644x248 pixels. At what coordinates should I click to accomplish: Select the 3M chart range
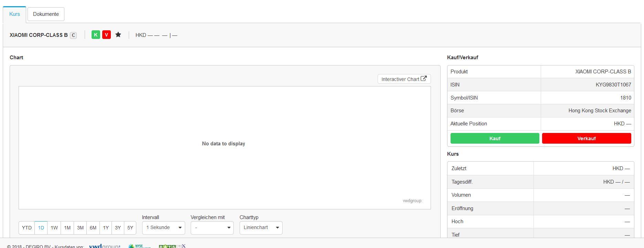click(80, 228)
